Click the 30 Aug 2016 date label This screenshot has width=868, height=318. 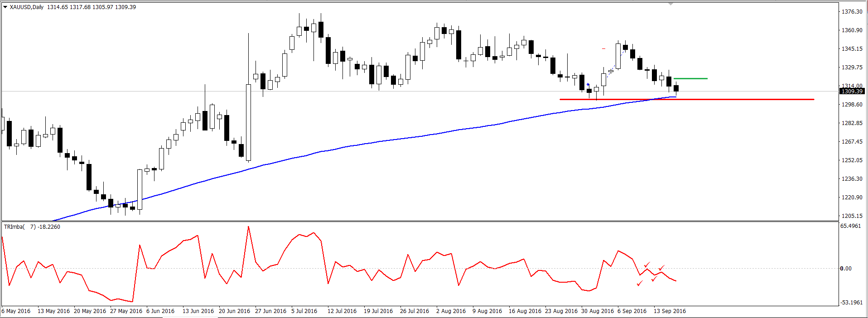(x=598, y=311)
